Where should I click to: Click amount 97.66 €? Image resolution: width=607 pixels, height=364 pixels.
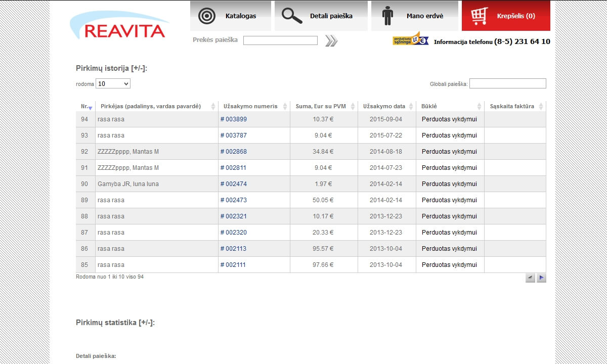coord(323,265)
